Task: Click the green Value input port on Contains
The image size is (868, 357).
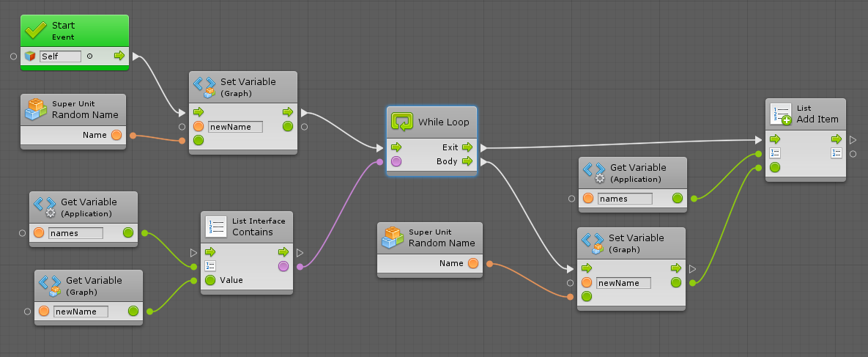Action: [210, 280]
